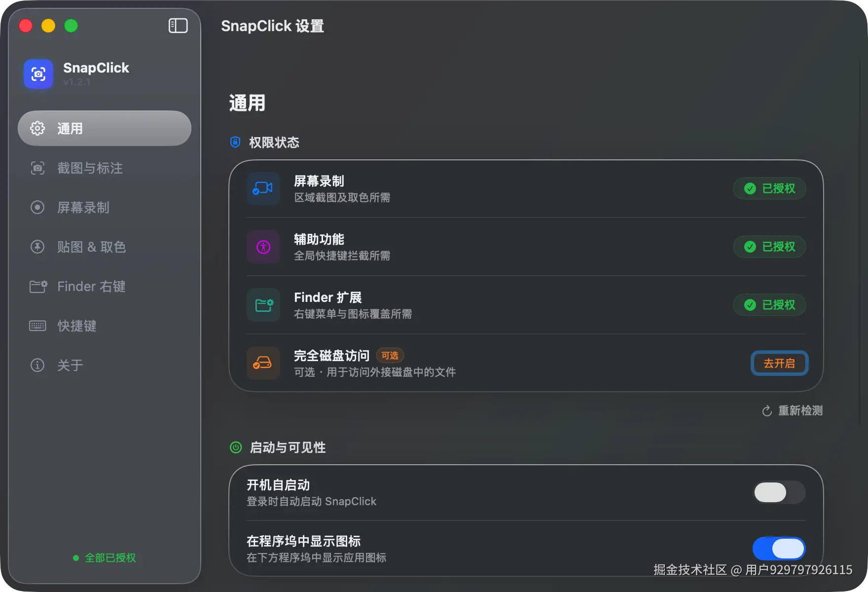Click the 权限状态 section header
This screenshot has height=592, width=868.
[x=274, y=142]
